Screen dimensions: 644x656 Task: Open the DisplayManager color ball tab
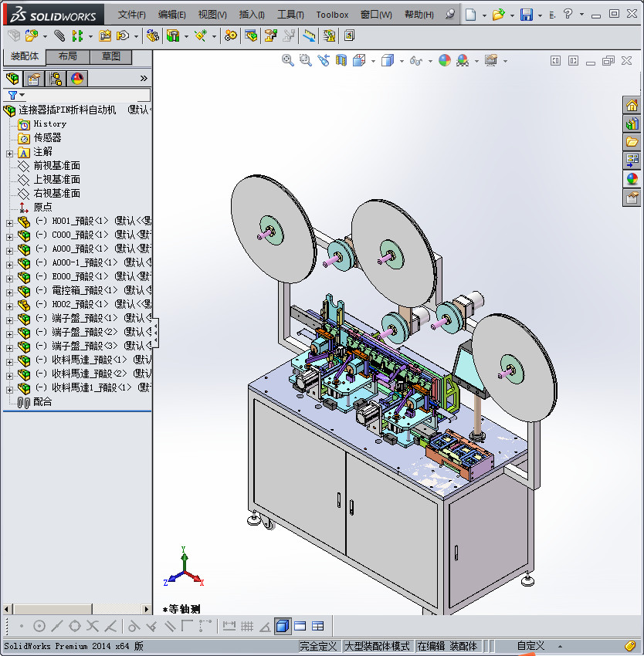77,78
